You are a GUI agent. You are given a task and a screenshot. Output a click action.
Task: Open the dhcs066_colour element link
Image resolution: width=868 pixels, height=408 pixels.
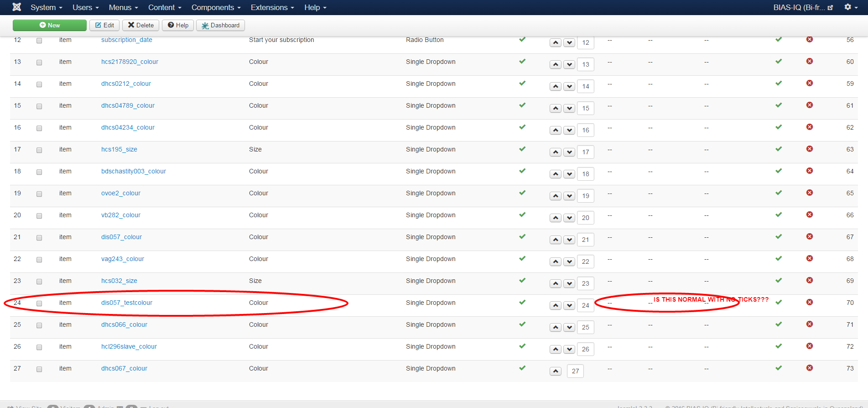coord(124,324)
